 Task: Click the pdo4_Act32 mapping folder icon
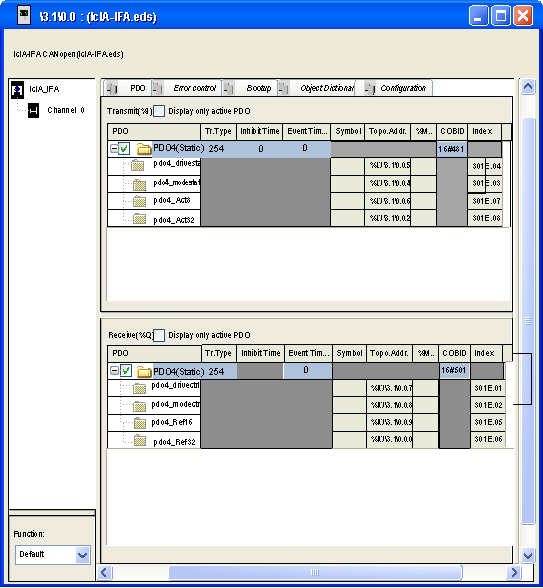point(140,219)
